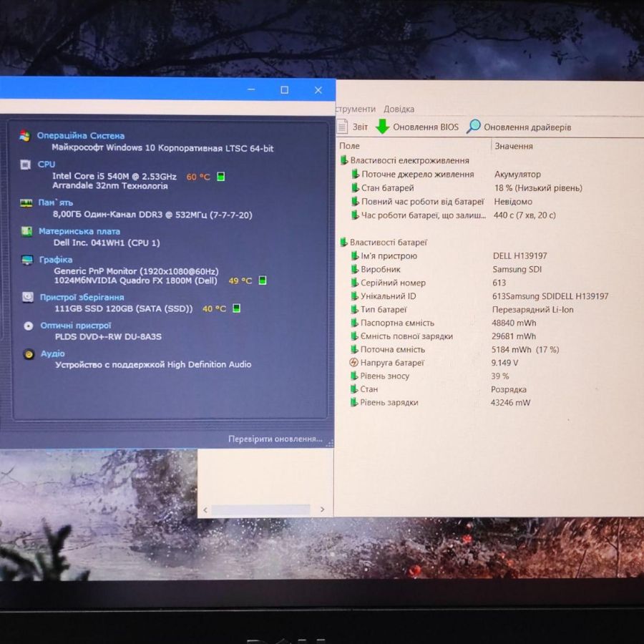Open the Пам'ять section link
This screenshot has width=644, height=644.
tap(55, 203)
